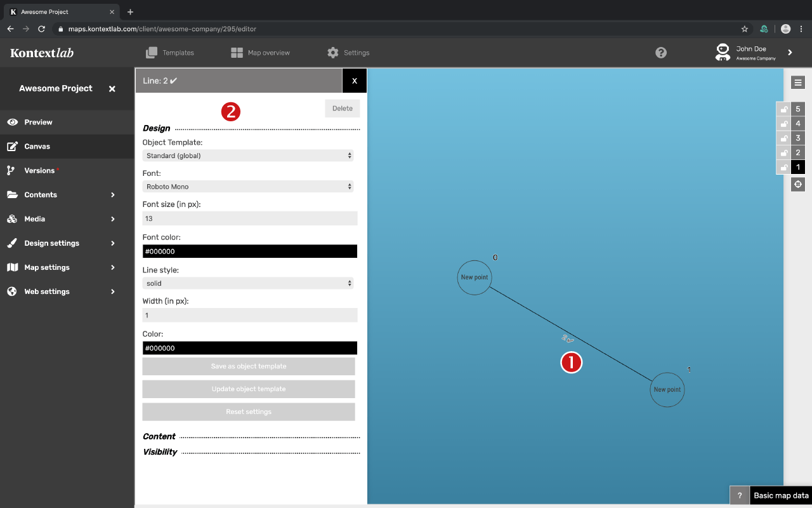Viewport: 812px width, 508px height.
Task: Click the line label 2 on canvas
Action: (x=568, y=339)
